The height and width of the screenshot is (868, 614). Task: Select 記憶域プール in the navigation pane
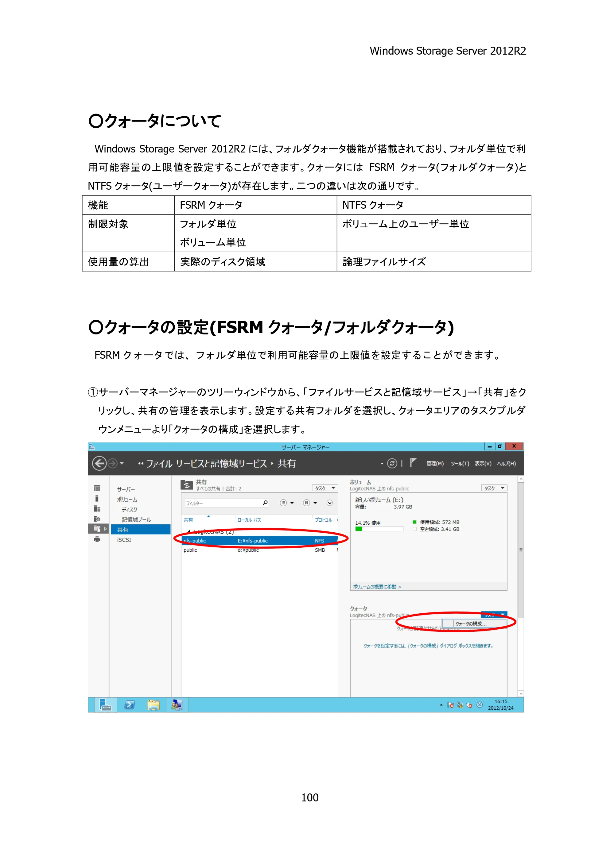(136, 519)
